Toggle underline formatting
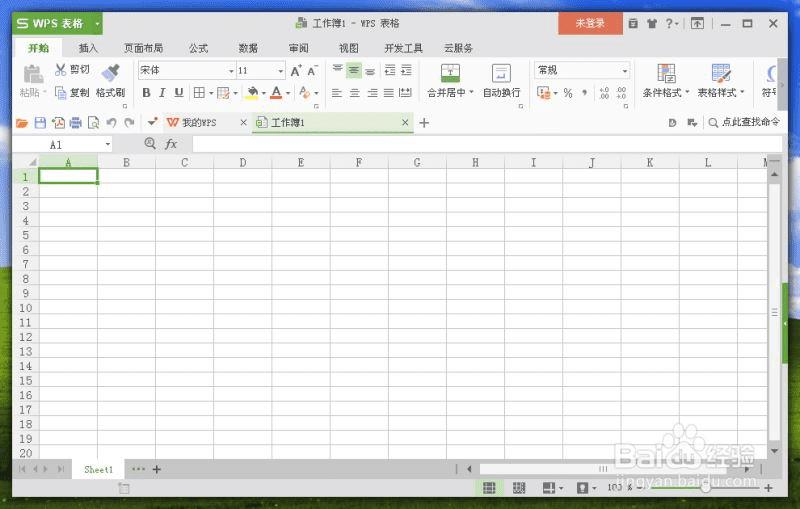The width and height of the screenshot is (800, 509). 179,92
